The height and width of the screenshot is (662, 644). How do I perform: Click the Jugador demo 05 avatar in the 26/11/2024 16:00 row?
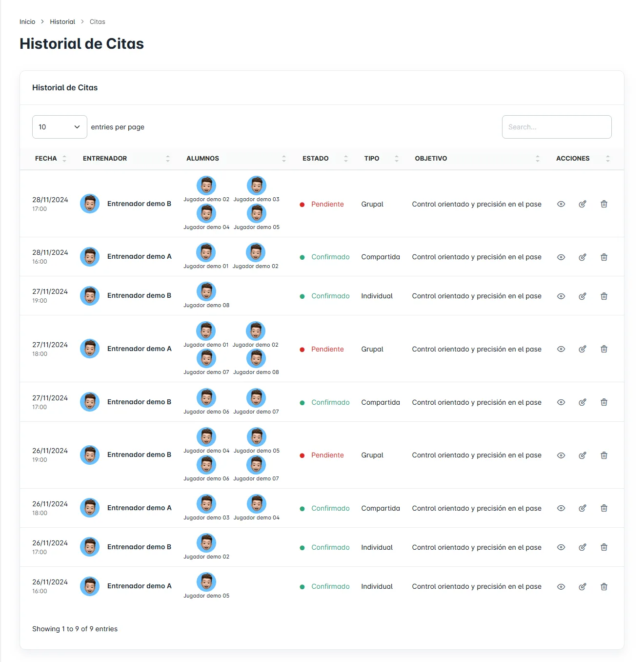(x=206, y=582)
